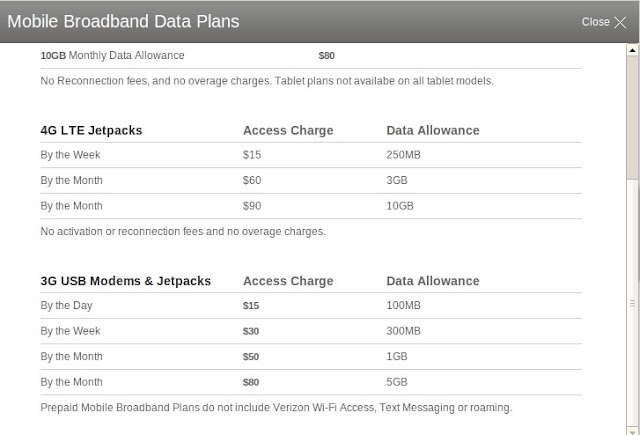Click the By the Day 100MB row
This screenshot has width=640, height=435.
(x=311, y=306)
